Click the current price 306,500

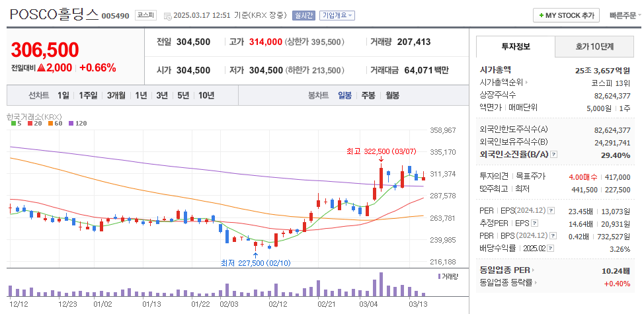pos(45,50)
